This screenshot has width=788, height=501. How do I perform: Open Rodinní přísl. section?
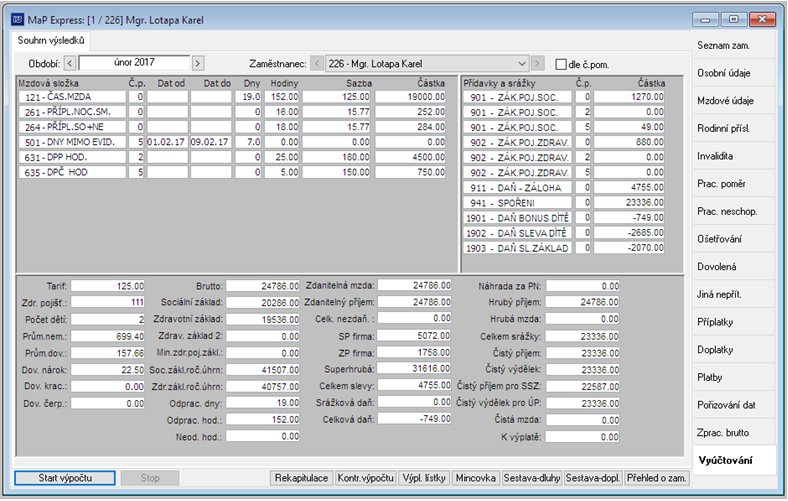[x=734, y=128]
